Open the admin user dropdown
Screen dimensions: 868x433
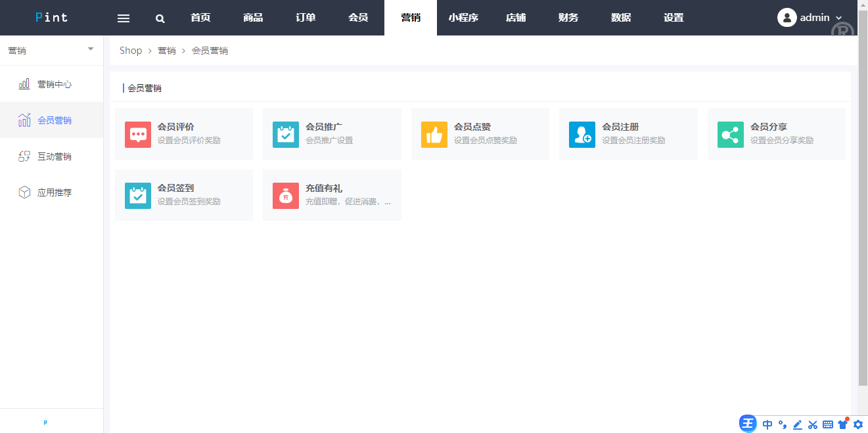810,18
